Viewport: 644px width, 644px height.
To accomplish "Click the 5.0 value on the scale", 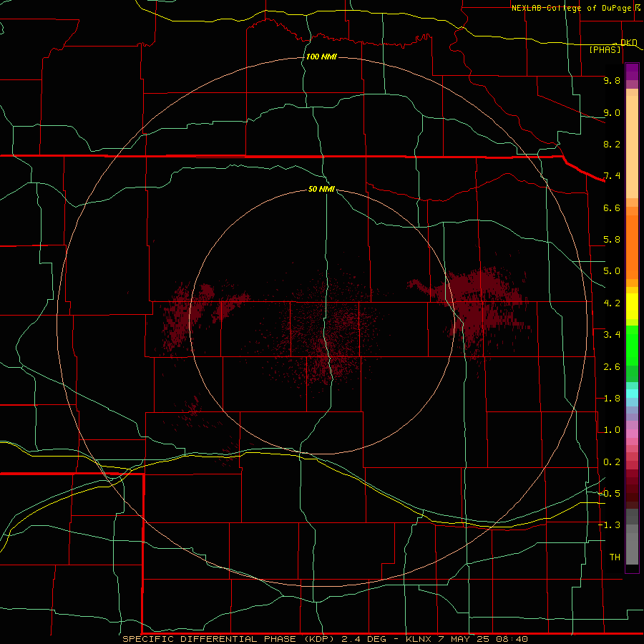I will pyautogui.click(x=612, y=271).
